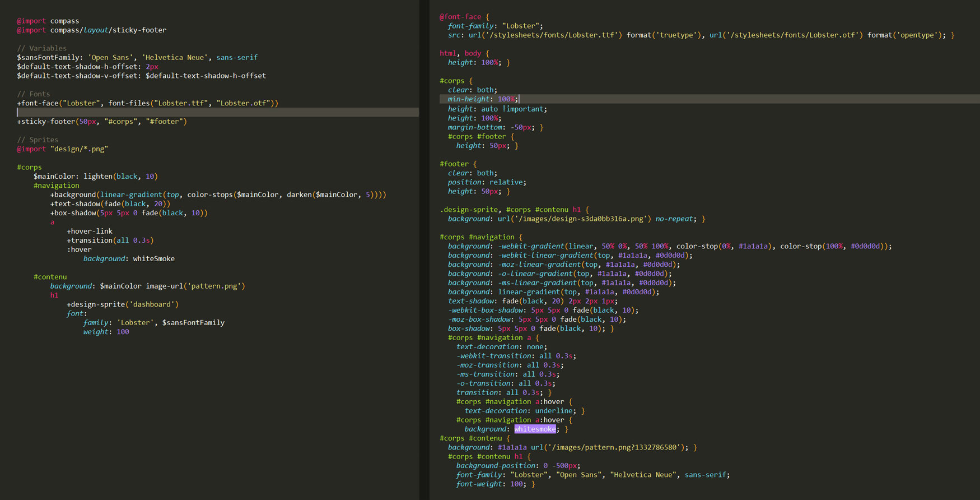Image resolution: width=980 pixels, height=500 pixels.
Task: Click 'position: relative;' line
Action: coord(487,182)
